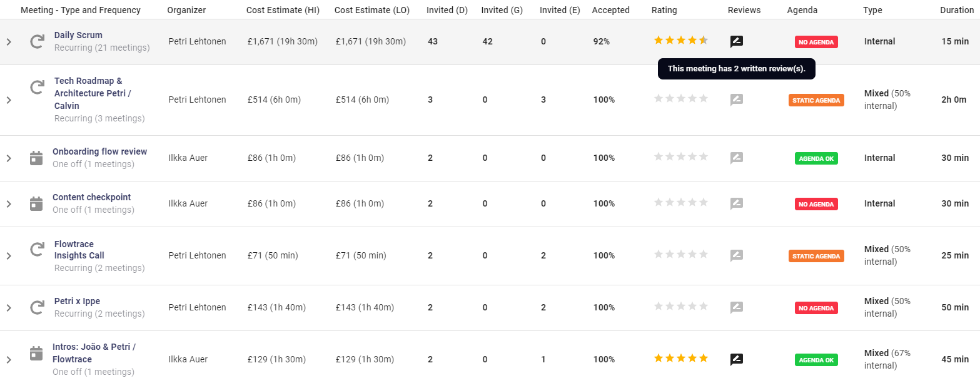Sort by Cost Estimate (HI) column
This screenshot has height=383, width=980.
tap(283, 10)
